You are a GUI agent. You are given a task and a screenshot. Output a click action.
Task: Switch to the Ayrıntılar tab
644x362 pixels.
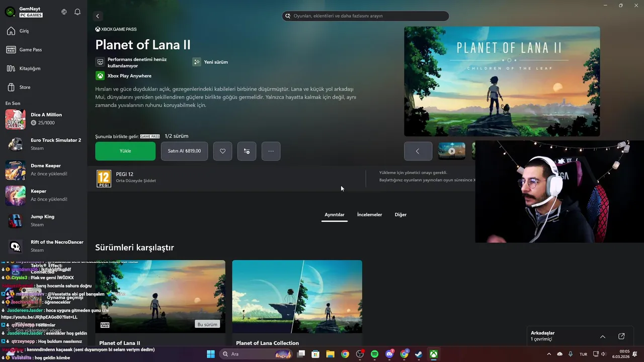click(335, 215)
